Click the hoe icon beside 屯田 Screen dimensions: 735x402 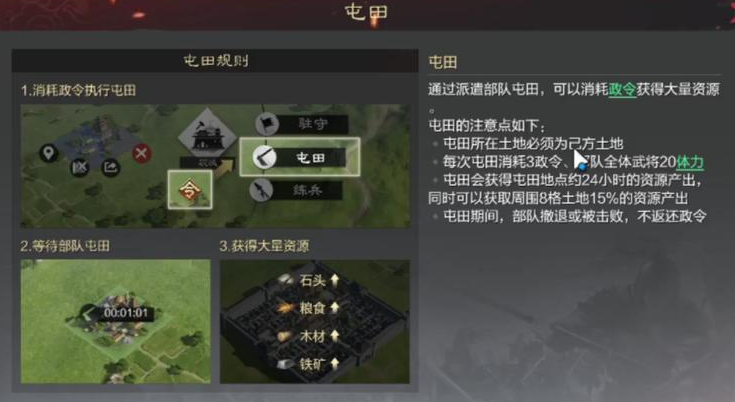point(264,157)
